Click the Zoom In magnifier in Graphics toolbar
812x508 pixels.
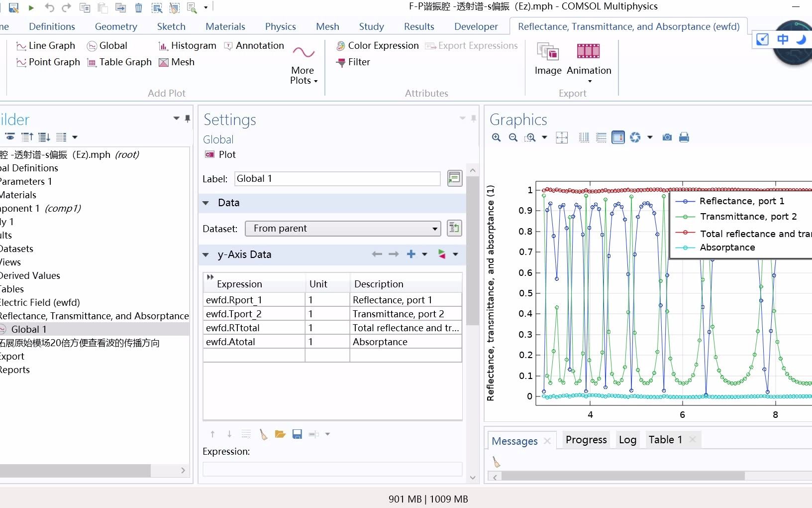(496, 137)
